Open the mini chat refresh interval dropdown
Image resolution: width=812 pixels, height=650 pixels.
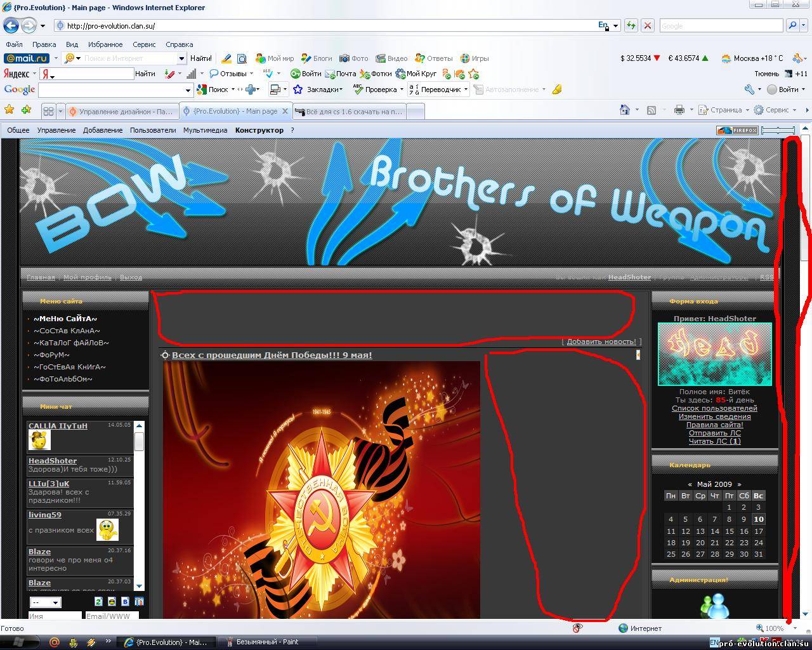tap(45, 602)
